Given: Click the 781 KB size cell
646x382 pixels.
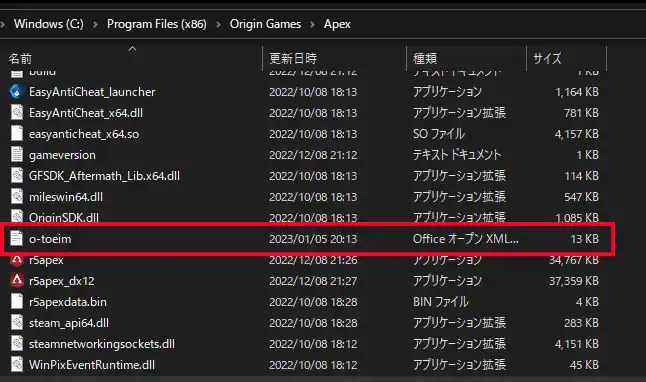Looking at the screenshot, I should pyautogui.click(x=581, y=113).
